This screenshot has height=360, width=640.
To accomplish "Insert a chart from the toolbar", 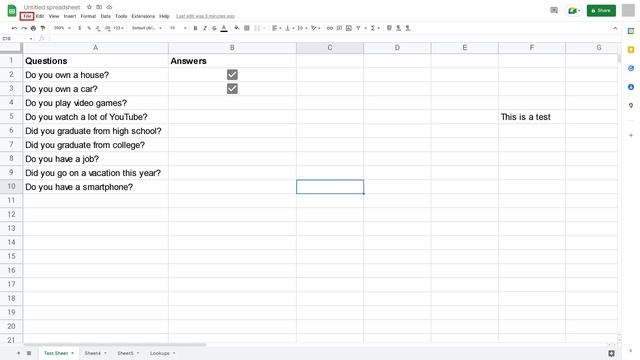I will (x=349, y=28).
